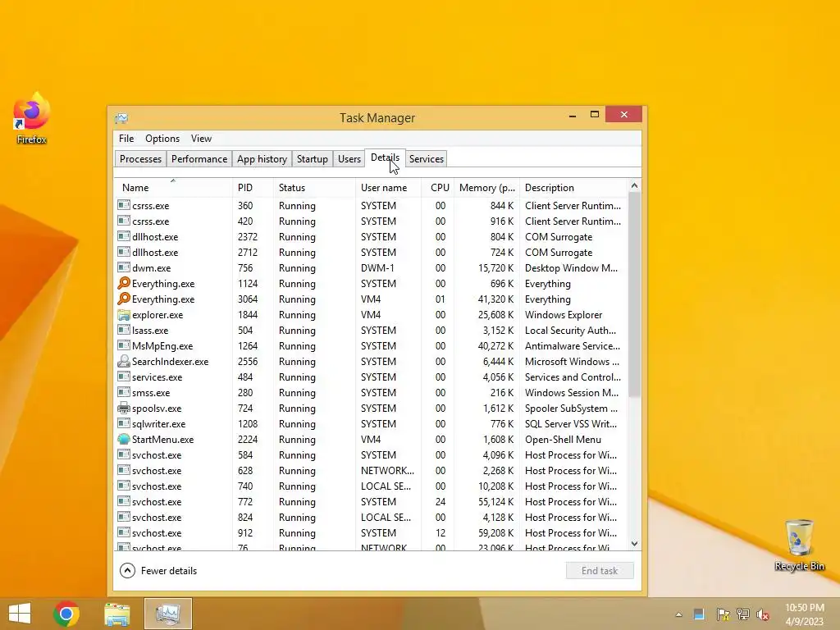Click the scrollbar up arrow
Viewport: 840px width, 630px height.
pyautogui.click(x=634, y=186)
